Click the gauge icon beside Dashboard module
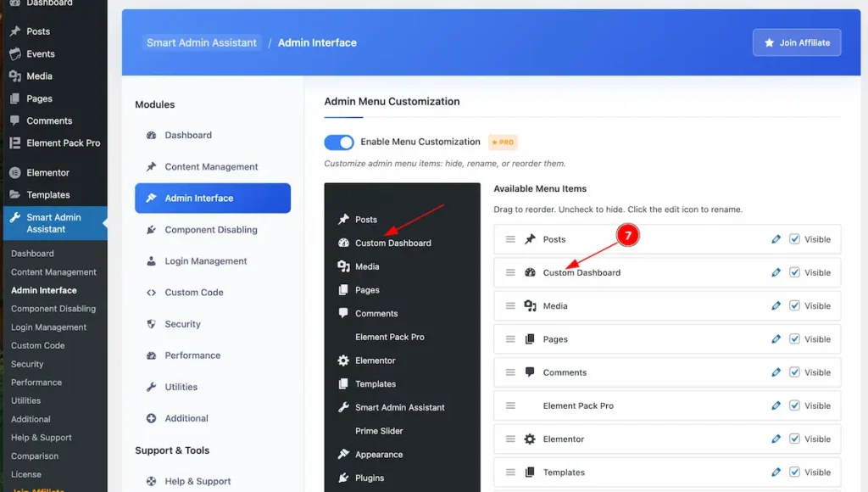 pyautogui.click(x=151, y=135)
